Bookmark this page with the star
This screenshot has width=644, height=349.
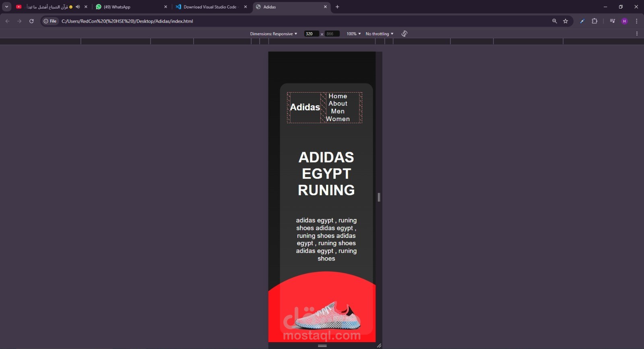coord(566,21)
